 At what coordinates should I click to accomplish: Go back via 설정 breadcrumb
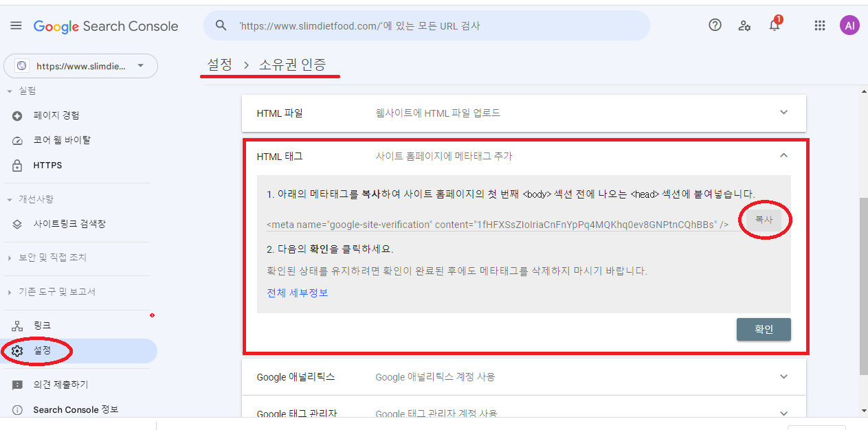click(220, 65)
